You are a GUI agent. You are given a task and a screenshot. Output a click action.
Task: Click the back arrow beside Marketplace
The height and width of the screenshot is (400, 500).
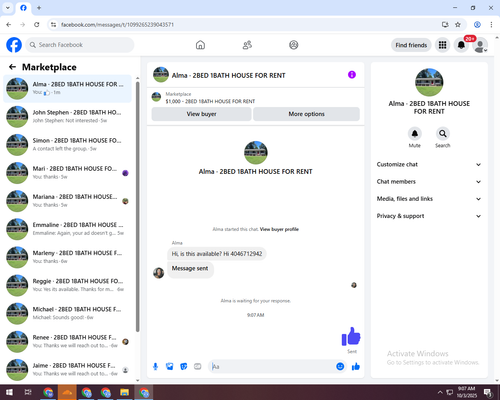pyautogui.click(x=12, y=67)
